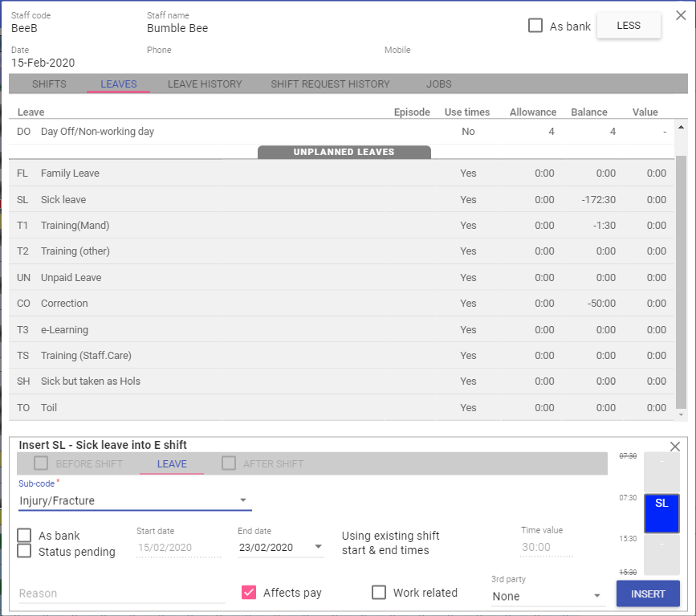Image resolution: width=696 pixels, height=616 pixels.
Task: Check the Work related box
Action: pos(379,593)
